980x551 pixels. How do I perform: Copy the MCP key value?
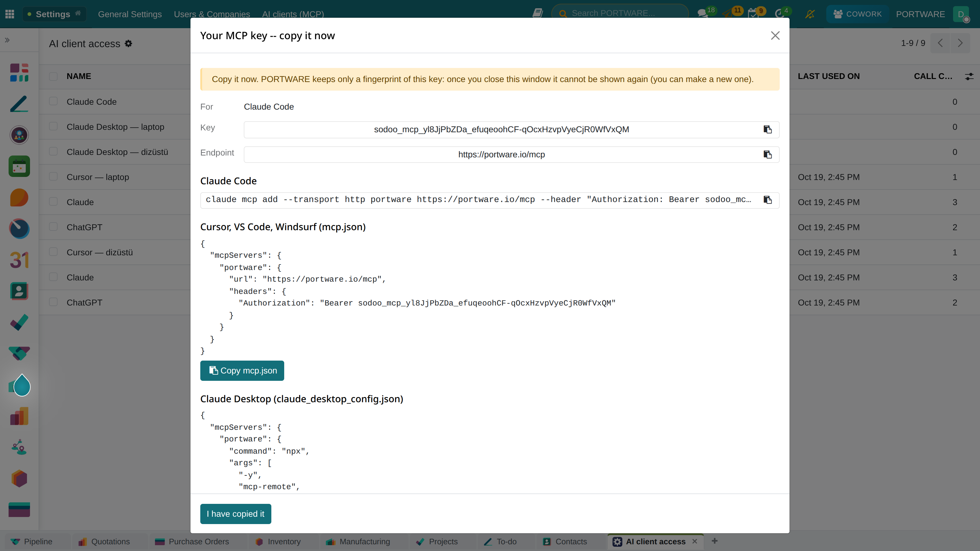pyautogui.click(x=767, y=129)
